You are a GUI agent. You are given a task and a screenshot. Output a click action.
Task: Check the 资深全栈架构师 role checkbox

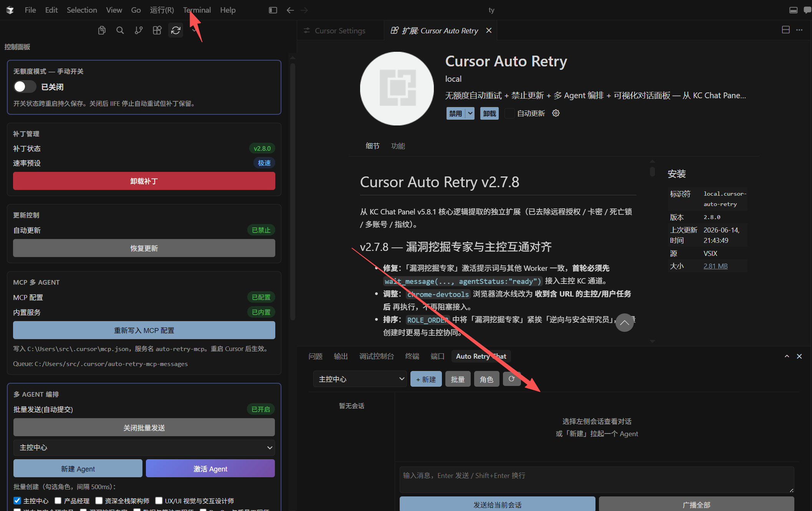click(99, 501)
